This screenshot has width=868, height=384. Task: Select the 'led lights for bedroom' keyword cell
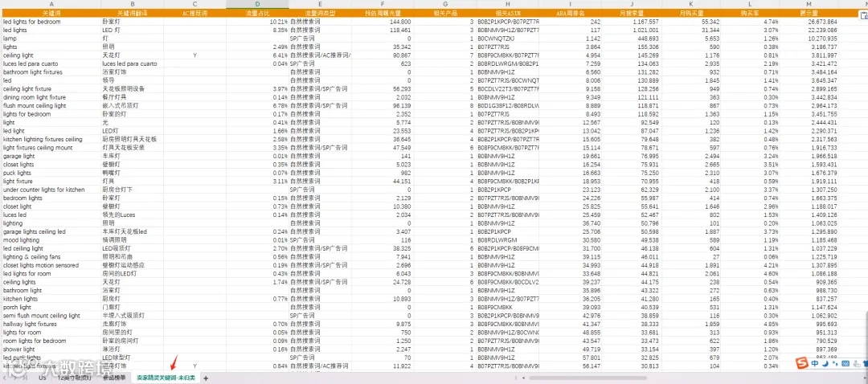(51, 22)
